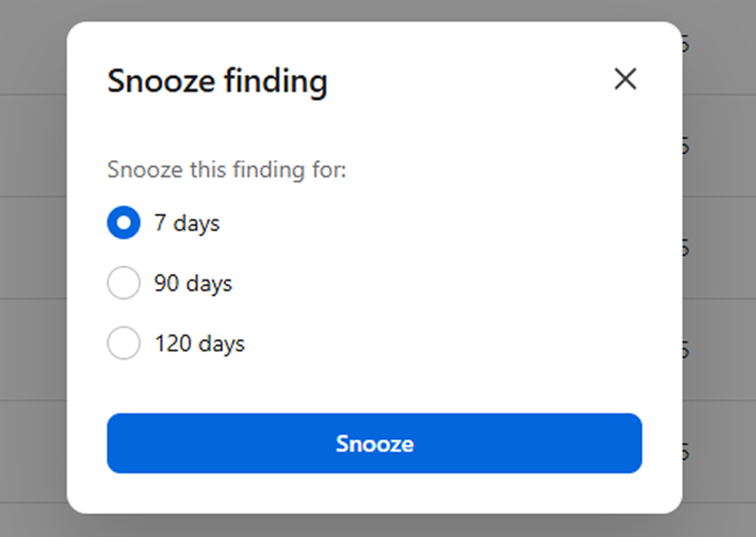Click the dimmed background outside the dialog
The width and height of the screenshot is (756, 537).
[x=33, y=268]
